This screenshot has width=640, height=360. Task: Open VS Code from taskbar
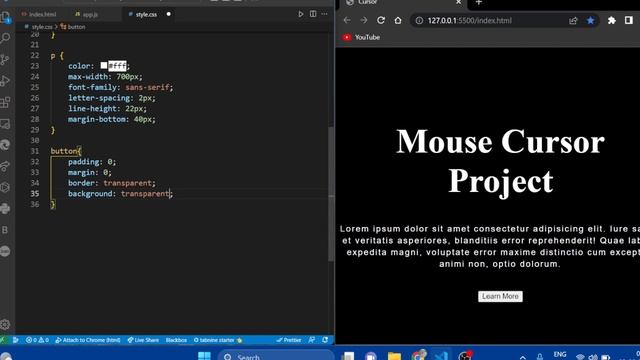coord(441,356)
